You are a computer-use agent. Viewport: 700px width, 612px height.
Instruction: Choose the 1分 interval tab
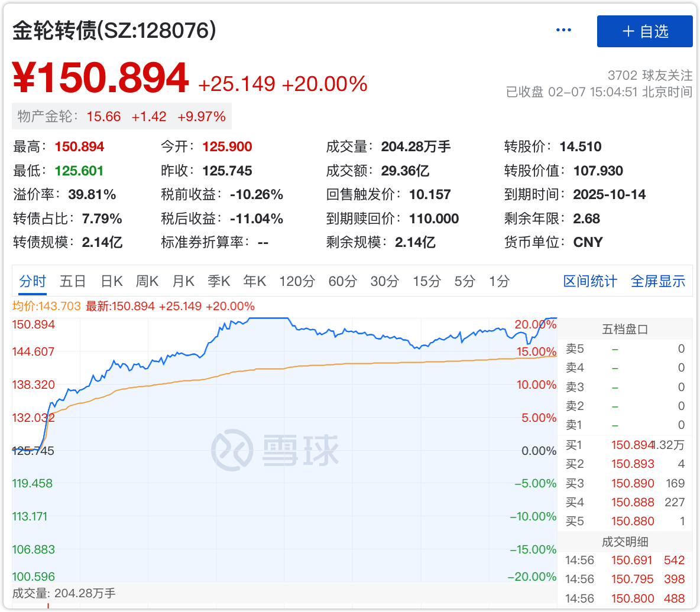point(499,282)
